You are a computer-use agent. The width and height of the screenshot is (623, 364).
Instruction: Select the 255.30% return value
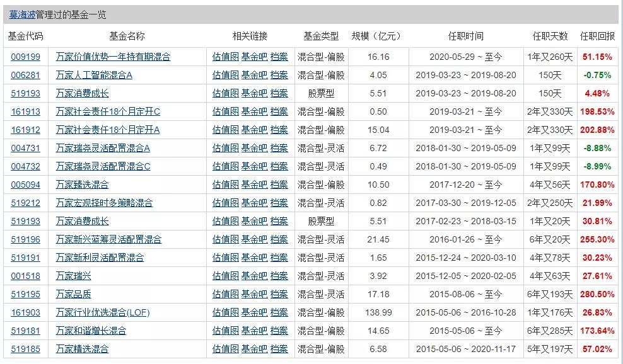click(597, 239)
